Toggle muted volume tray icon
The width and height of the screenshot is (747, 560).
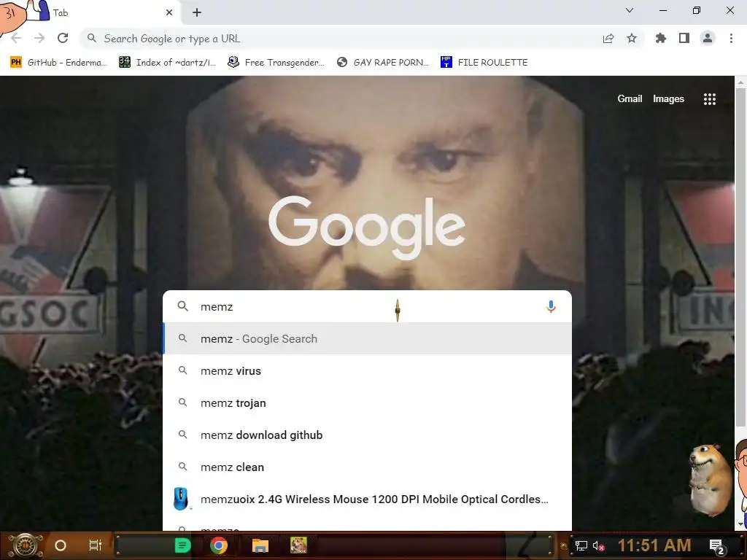(599, 545)
